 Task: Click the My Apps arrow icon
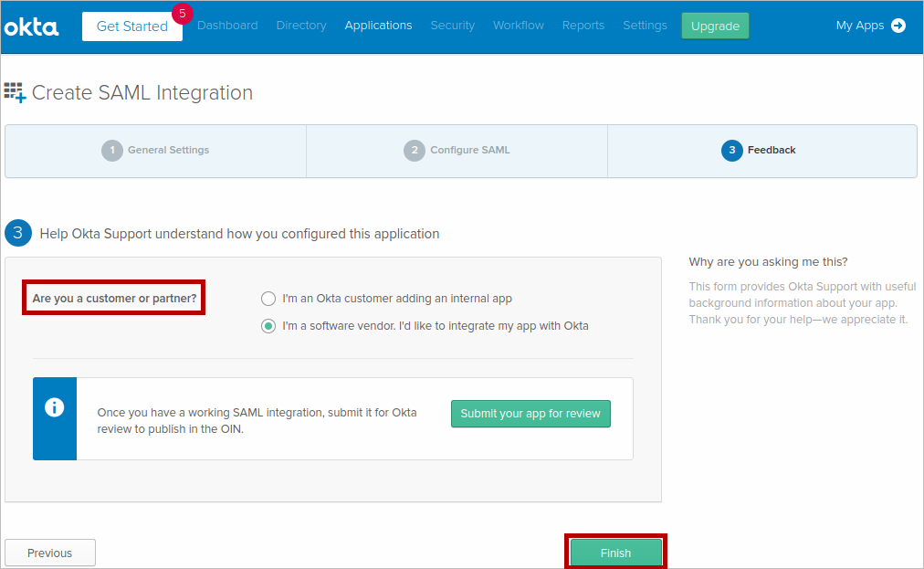898,26
